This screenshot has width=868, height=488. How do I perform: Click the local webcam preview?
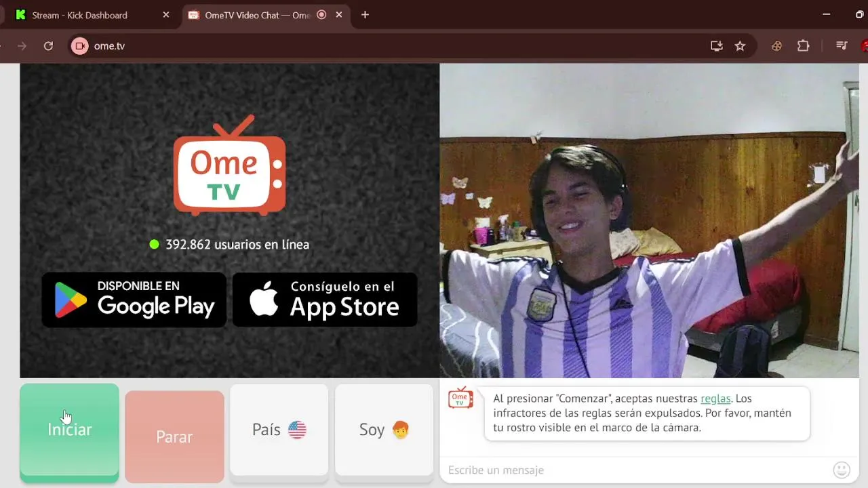(649, 220)
